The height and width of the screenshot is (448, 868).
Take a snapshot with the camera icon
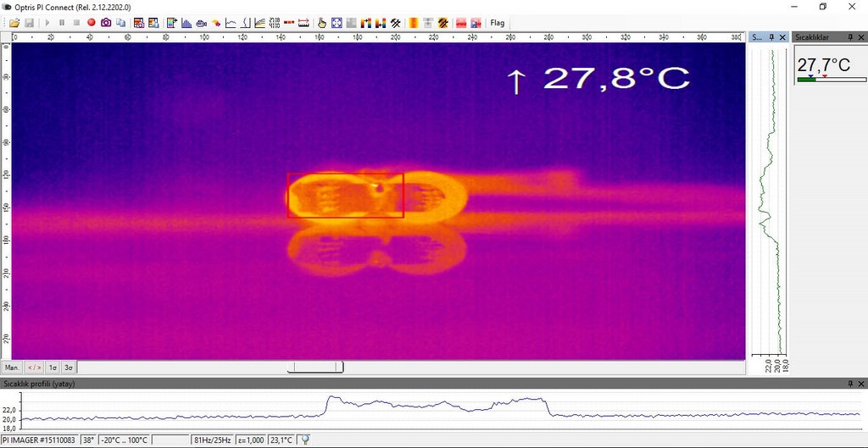(106, 23)
